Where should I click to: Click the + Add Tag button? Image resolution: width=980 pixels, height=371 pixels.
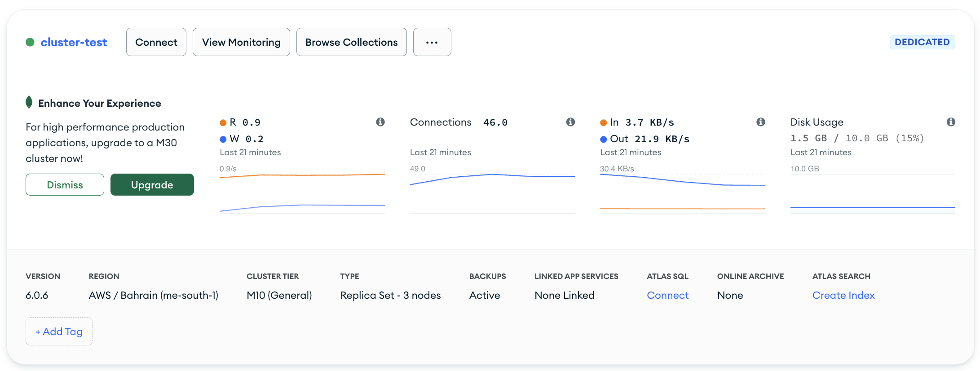click(x=59, y=332)
